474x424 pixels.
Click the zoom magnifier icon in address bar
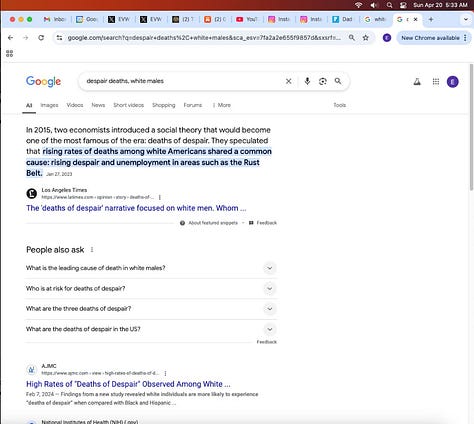click(x=352, y=38)
